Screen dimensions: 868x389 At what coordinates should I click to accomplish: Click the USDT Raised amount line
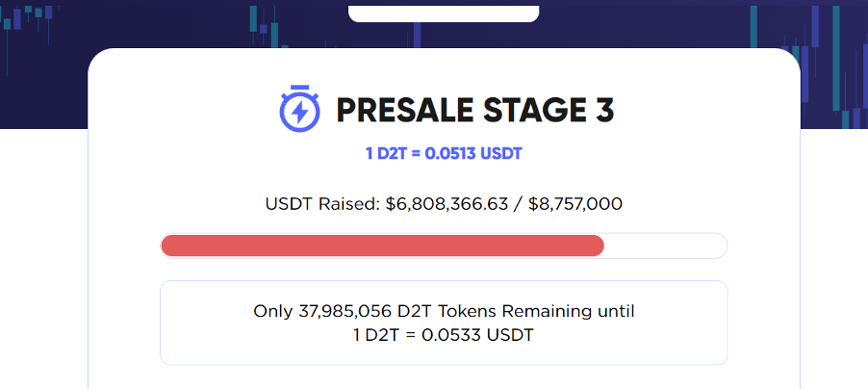[444, 204]
